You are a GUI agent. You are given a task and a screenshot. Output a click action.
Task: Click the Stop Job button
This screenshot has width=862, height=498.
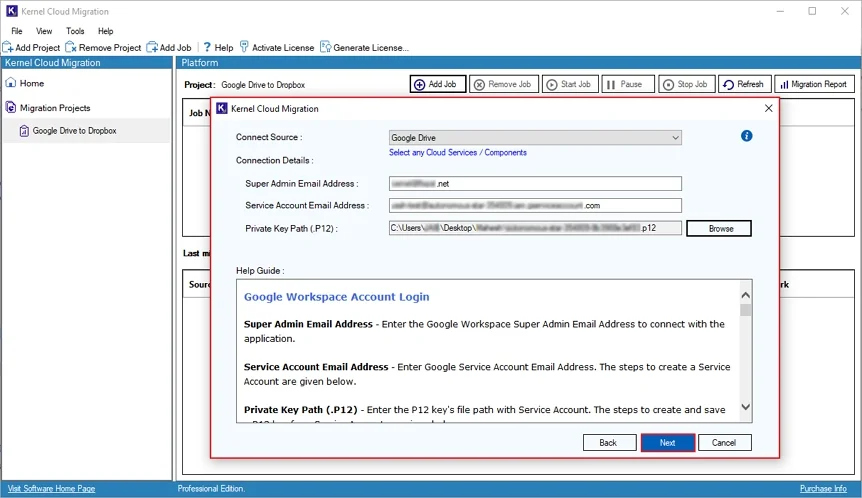tap(687, 84)
